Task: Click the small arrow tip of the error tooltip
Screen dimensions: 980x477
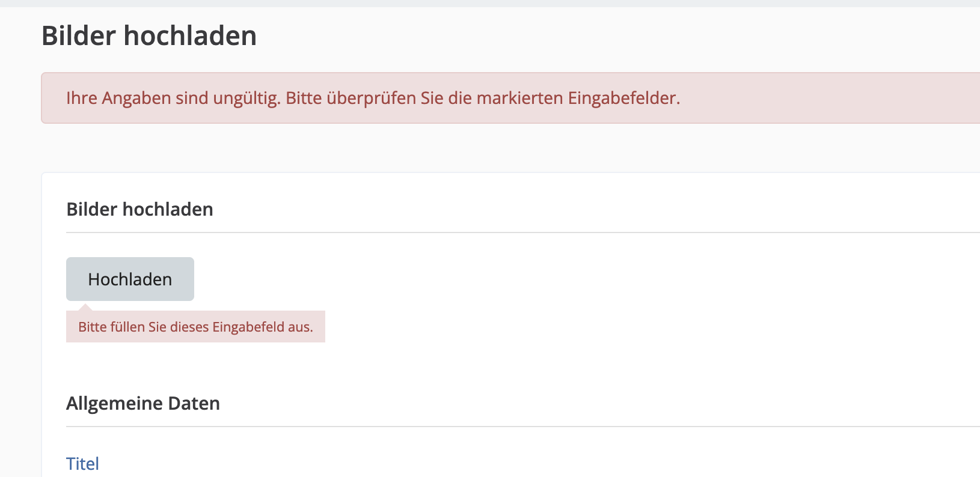Action: point(86,308)
